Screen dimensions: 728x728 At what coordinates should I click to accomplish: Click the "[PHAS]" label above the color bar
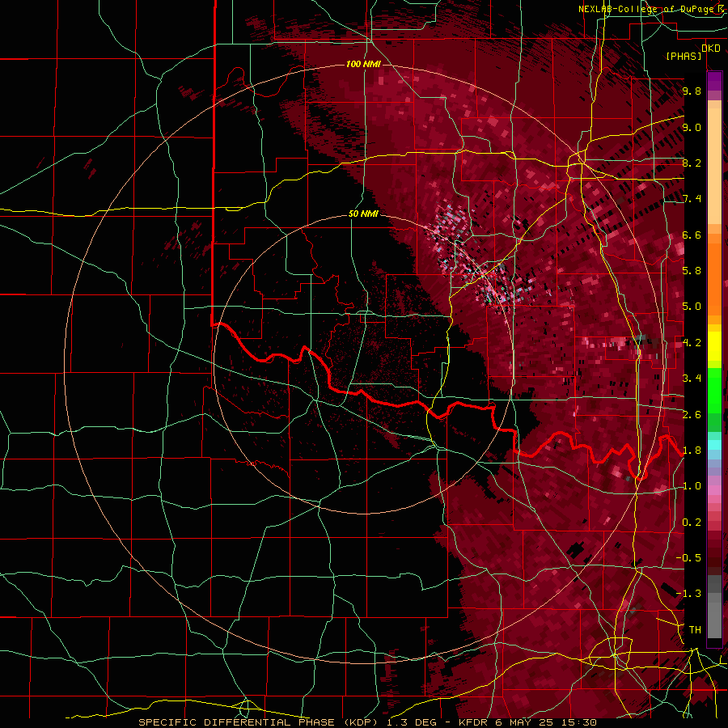(x=684, y=57)
